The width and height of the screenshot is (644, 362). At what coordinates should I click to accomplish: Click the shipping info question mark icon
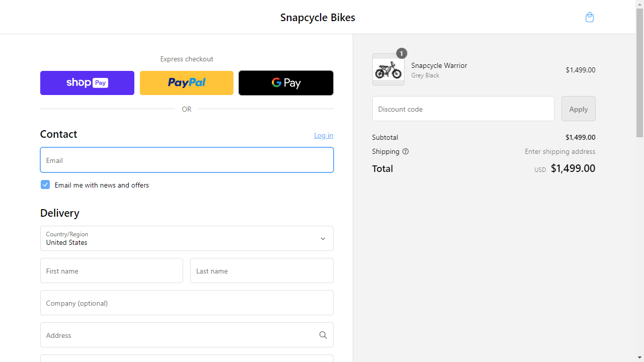coord(406,151)
